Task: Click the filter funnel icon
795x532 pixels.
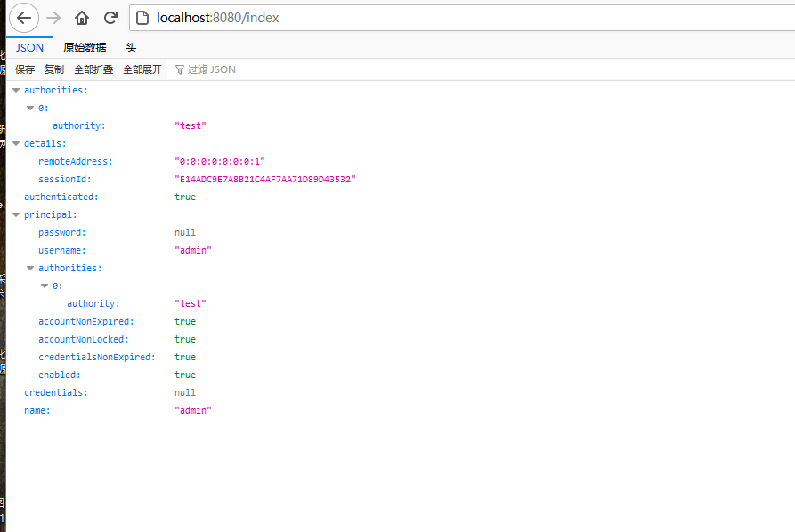Action: [179, 69]
